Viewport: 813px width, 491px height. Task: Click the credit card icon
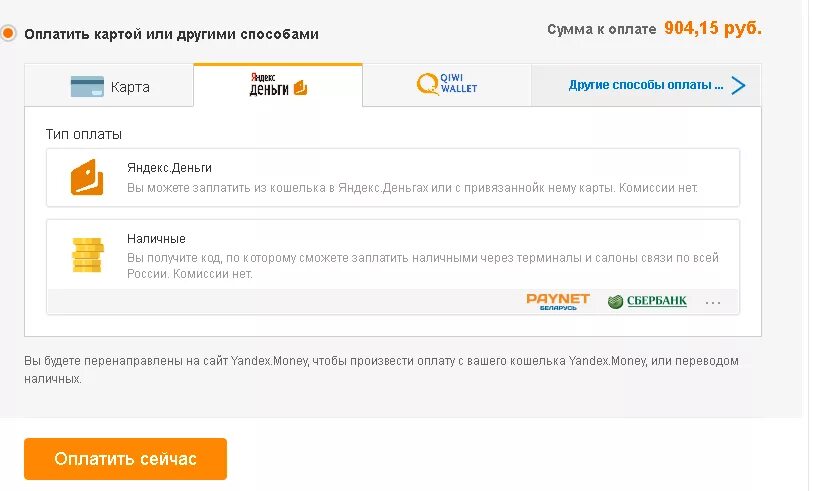(87, 87)
